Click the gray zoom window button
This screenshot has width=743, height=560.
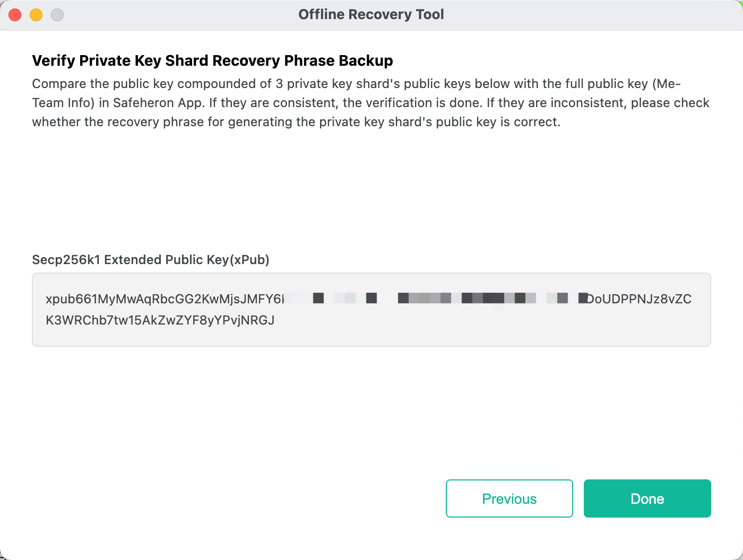(x=57, y=15)
